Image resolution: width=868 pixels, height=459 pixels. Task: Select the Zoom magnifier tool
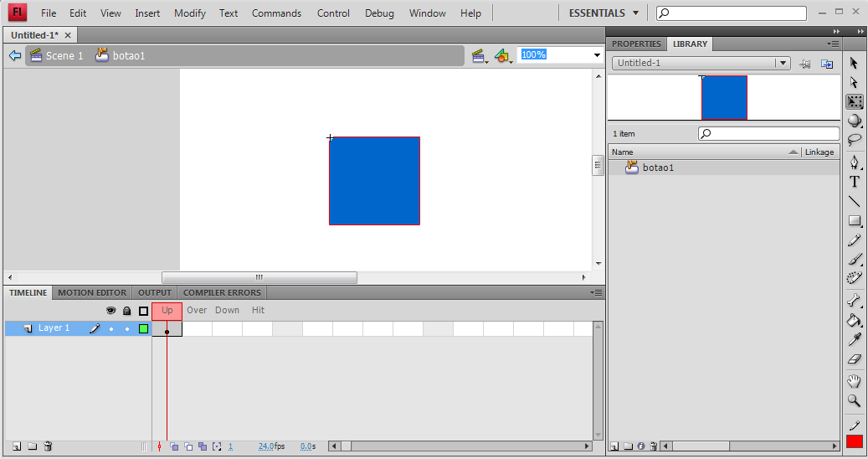tap(854, 400)
